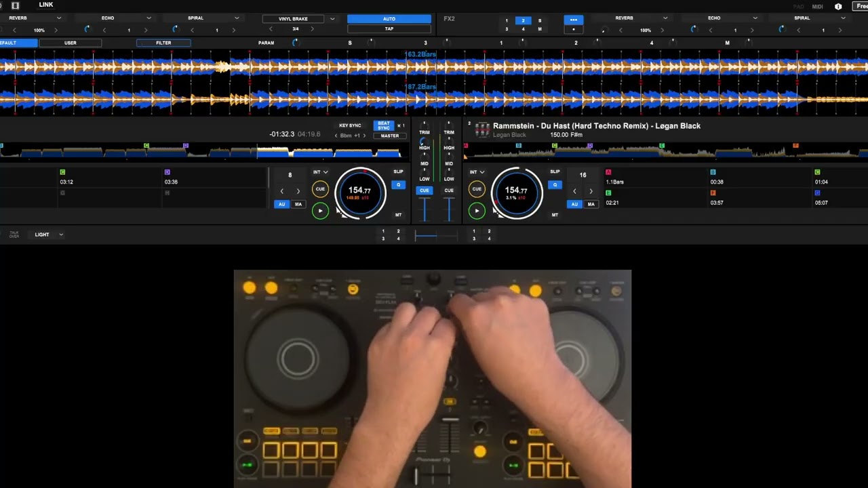
Task: Select MA loop mode on deck 2
Action: coord(591,204)
